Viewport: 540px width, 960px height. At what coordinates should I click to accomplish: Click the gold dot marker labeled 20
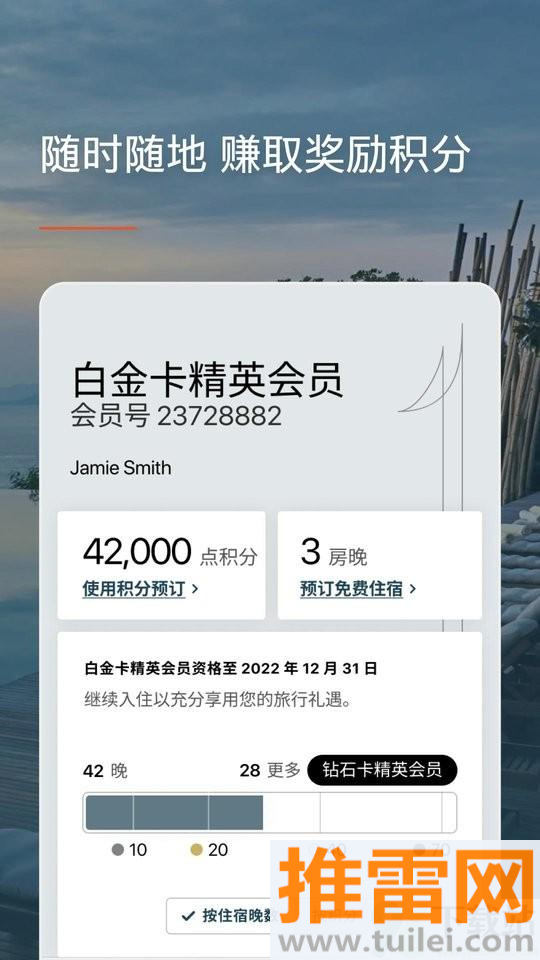click(x=197, y=850)
